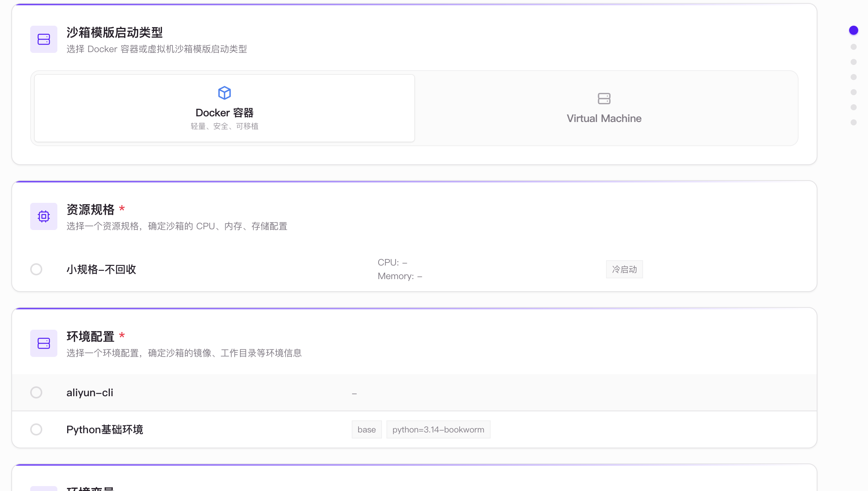This screenshot has height=491, width=868.
Task: Click the 资源规格 heading
Action: pyautogui.click(x=91, y=210)
